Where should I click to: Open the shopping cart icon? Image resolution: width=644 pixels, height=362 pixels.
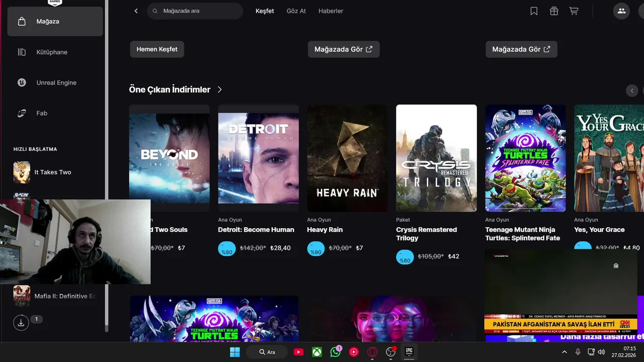[574, 11]
